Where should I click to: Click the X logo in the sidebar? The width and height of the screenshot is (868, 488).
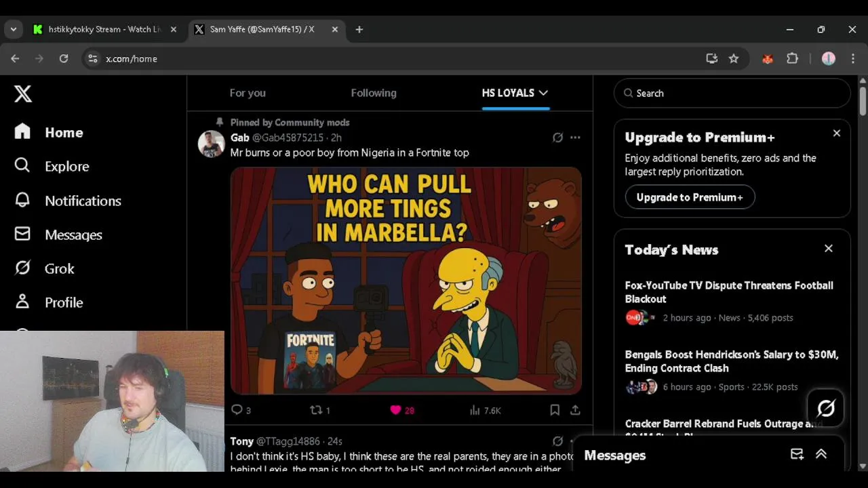click(23, 94)
